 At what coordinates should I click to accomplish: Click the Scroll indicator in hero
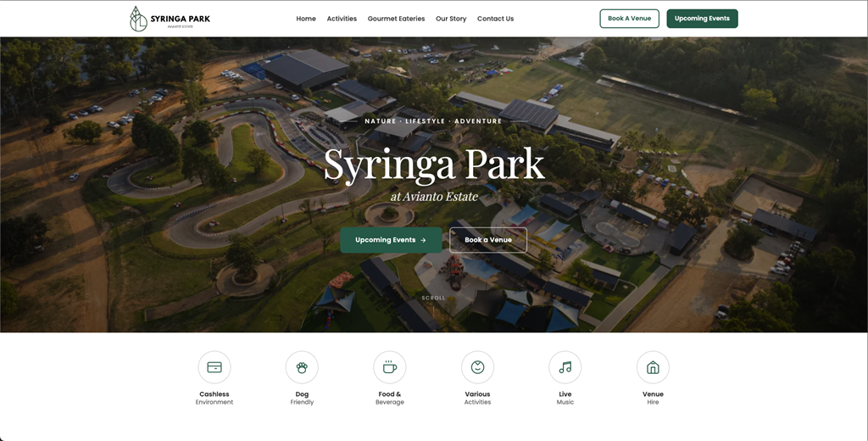[433, 298]
